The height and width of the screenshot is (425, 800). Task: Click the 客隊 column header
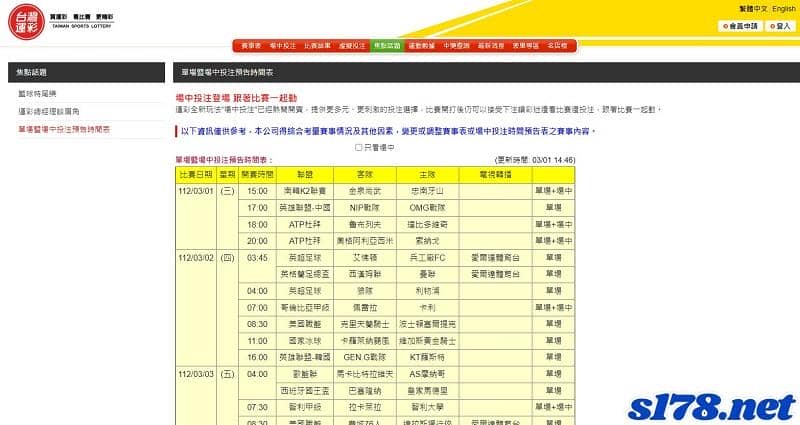click(365, 174)
